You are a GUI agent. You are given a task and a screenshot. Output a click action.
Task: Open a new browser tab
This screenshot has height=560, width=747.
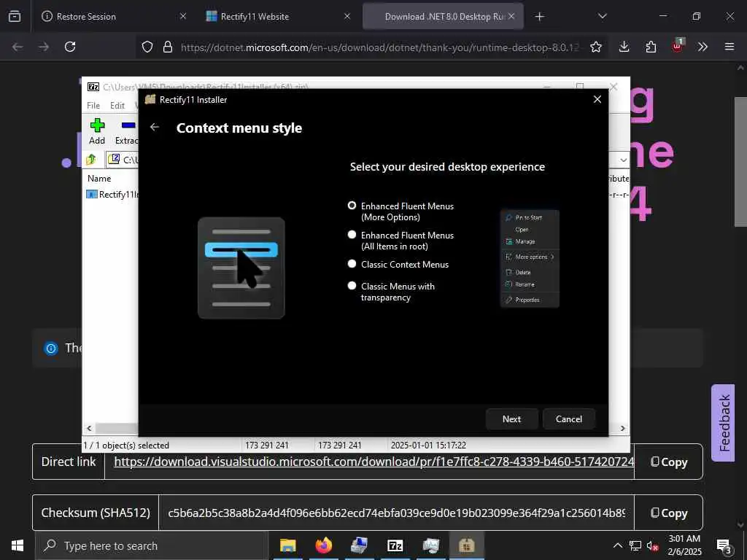539,17
